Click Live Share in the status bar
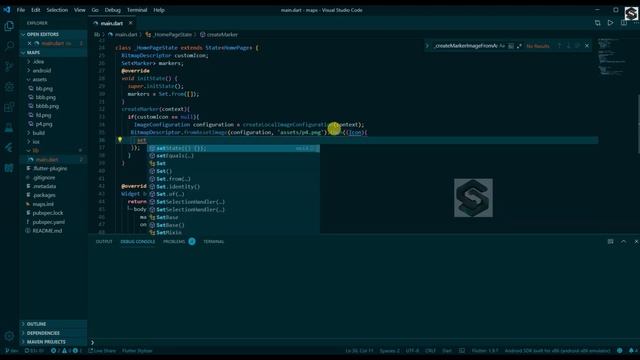Screen dimensions: 640x360 tap(102, 351)
